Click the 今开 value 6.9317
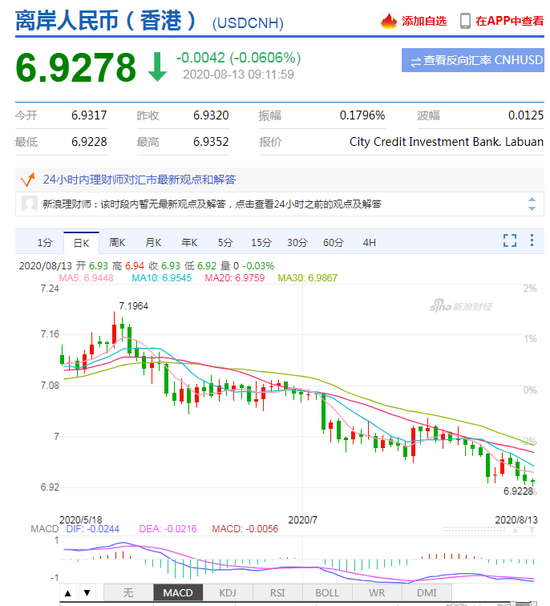Viewport: 550px width, 606px height. [x=89, y=115]
